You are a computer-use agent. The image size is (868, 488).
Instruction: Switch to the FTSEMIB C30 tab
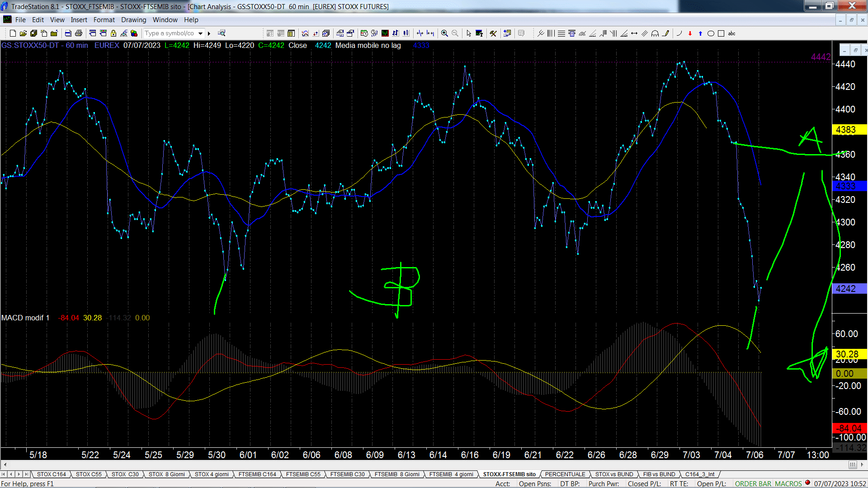point(347,474)
